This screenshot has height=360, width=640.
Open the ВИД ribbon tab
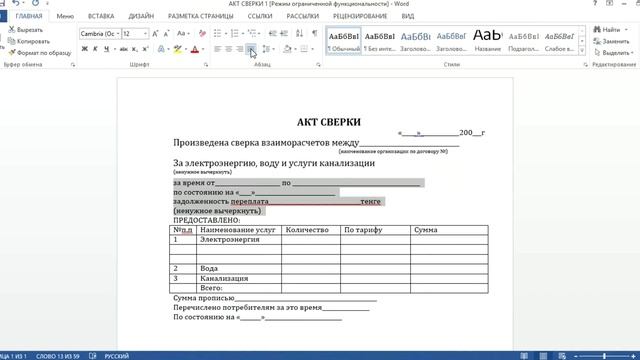click(407, 16)
